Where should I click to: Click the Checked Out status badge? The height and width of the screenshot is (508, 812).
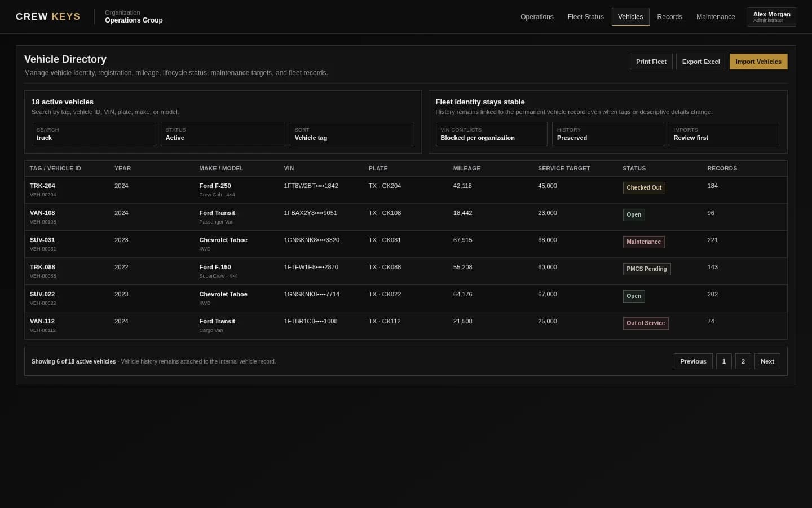[643, 188]
